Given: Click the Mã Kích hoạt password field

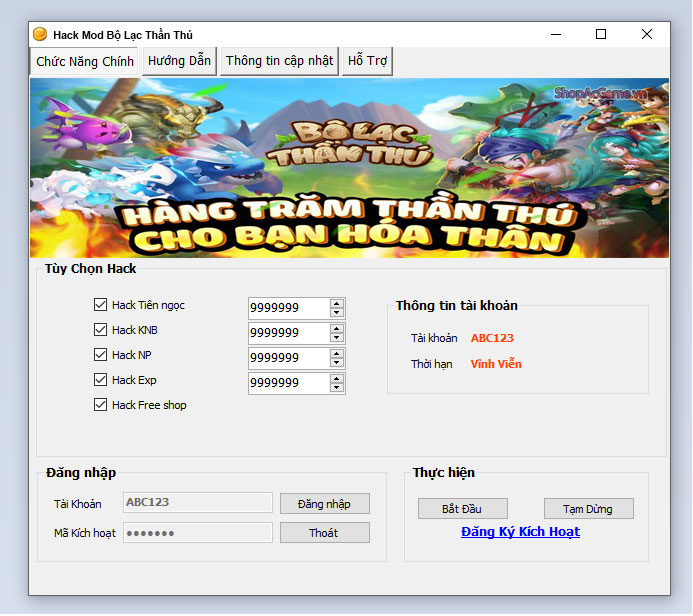Looking at the screenshot, I should [x=198, y=533].
